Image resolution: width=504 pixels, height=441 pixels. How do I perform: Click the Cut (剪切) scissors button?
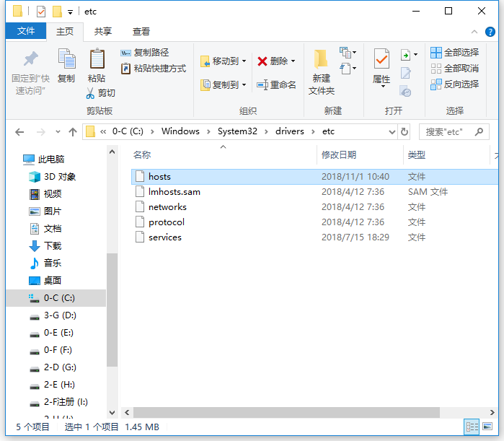click(100, 93)
